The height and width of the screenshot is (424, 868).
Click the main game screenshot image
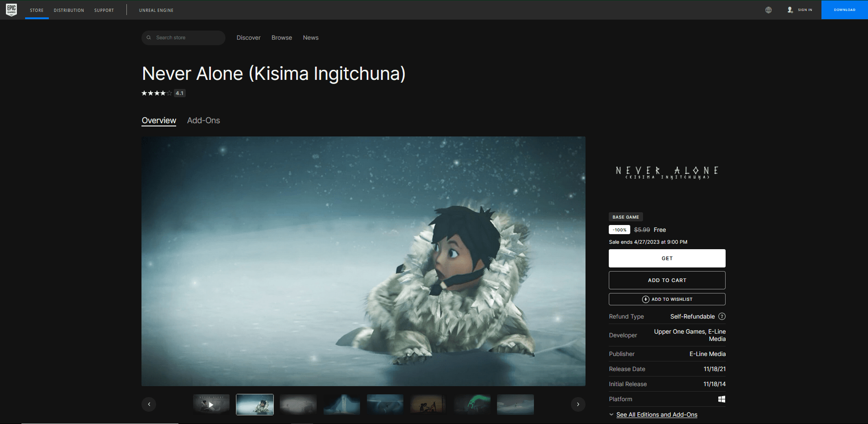[363, 261]
